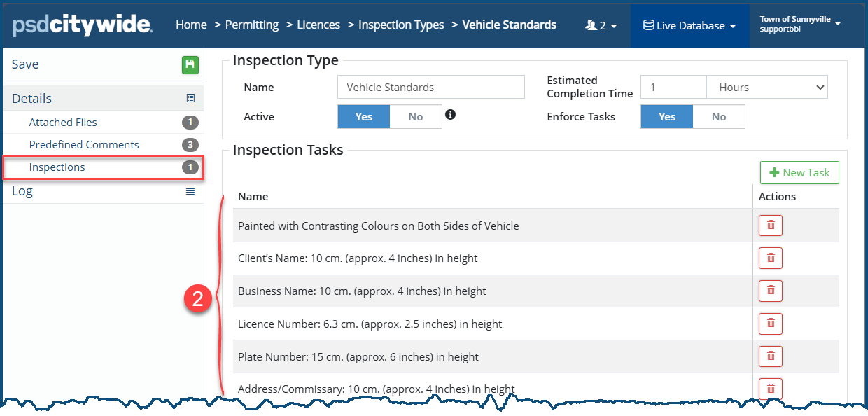Screen dimensions: 868x416
Task: Open Attached Files in sidebar
Action: pyautogui.click(x=63, y=123)
